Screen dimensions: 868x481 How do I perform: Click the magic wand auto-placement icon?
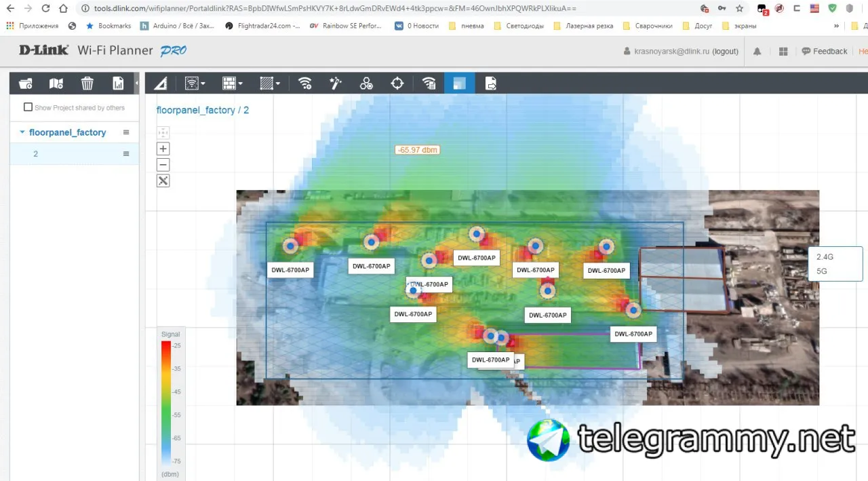pyautogui.click(x=335, y=83)
